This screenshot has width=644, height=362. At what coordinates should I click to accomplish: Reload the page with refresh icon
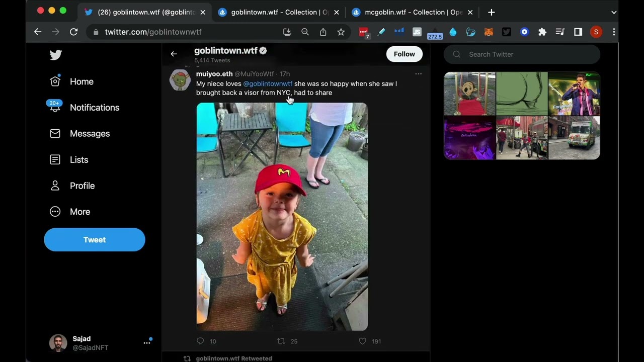click(74, 32)
